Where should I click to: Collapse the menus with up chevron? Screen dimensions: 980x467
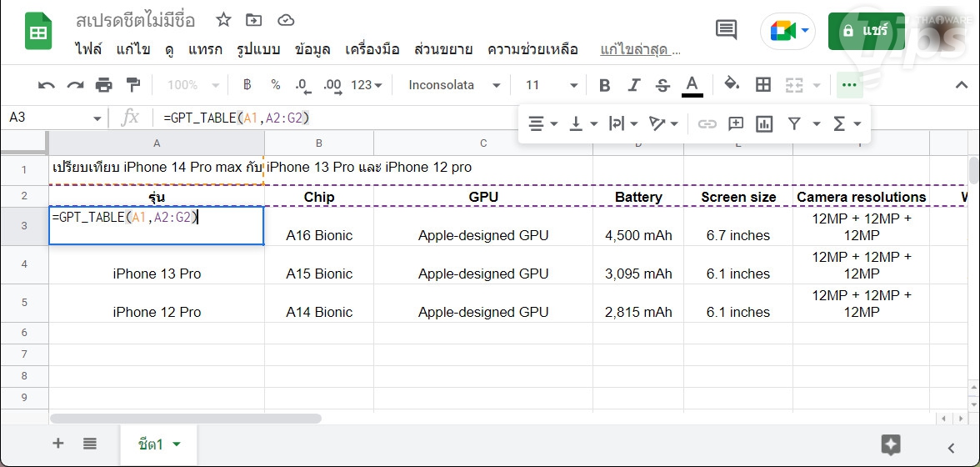[x=962, y=85]
